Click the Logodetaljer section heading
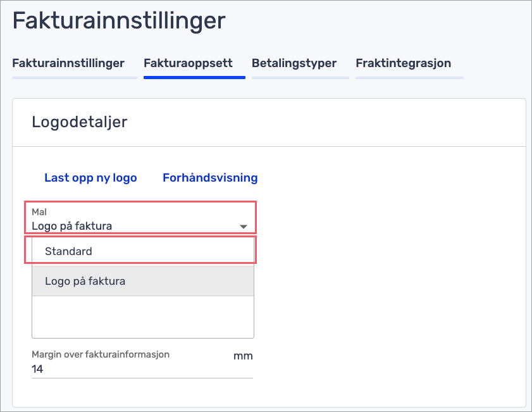 click(79, 122)
